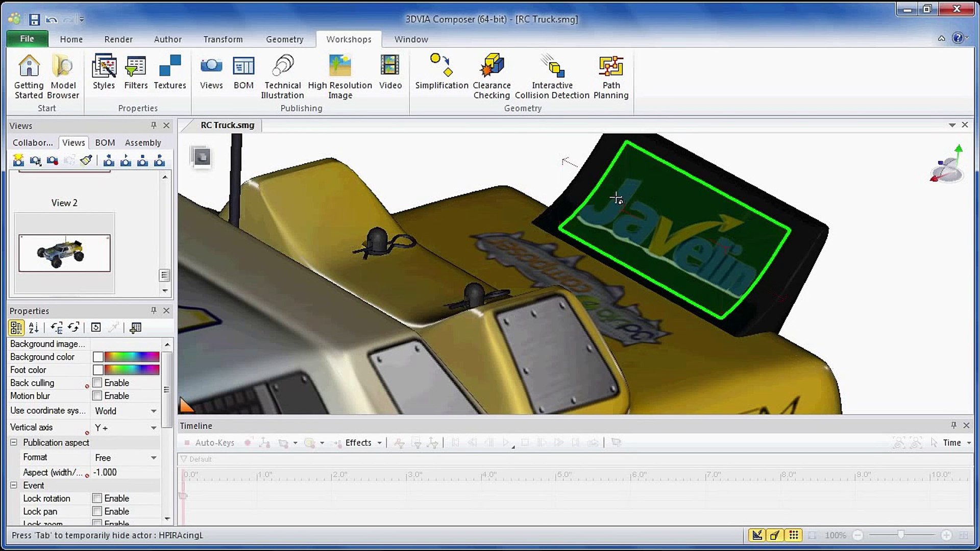
Task: Click the Save icon in quick access toolbar
Action: click(x=34, y=19)
